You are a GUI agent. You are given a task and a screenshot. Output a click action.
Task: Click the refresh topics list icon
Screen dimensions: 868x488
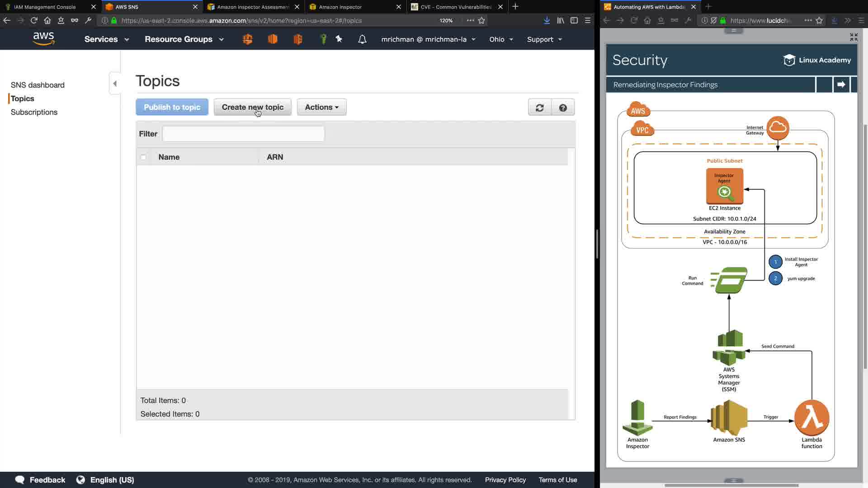pyautogui.click(x=539, y=108)
